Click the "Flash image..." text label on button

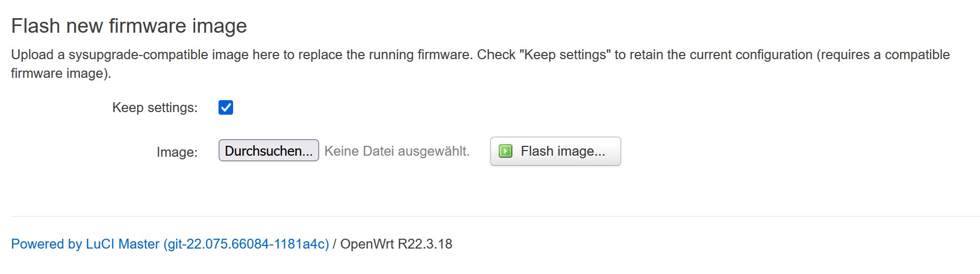pyautogui.click(x=563, y=151)
